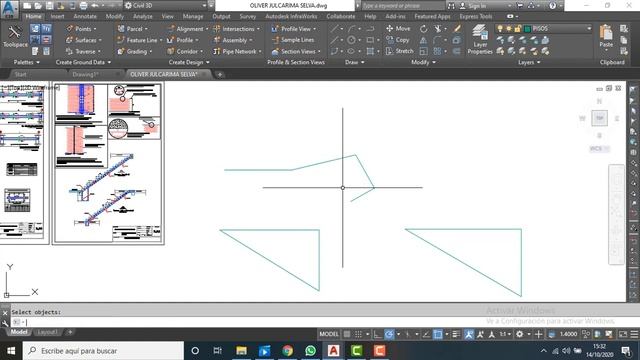The image size is (640, 360).
Task: Toggle the PISOS layer lightbulb on/off
Action: click(x=500, y=29)
